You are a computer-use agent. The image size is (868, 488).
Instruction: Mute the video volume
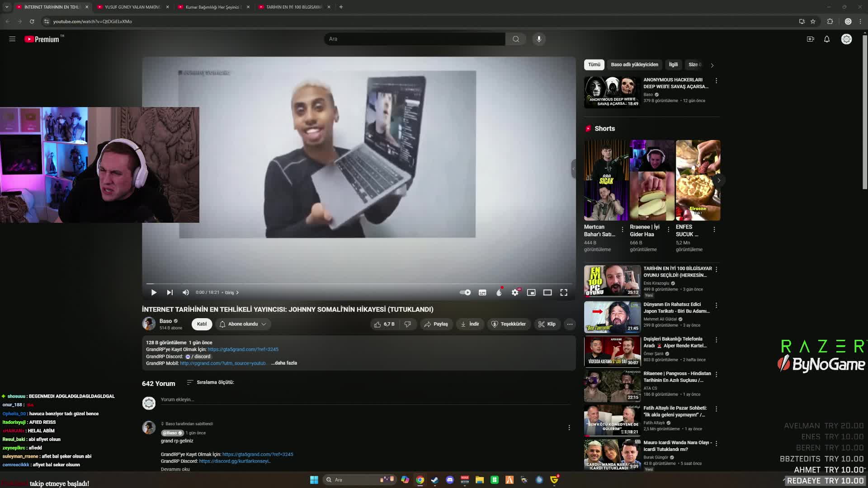[185, 292]
